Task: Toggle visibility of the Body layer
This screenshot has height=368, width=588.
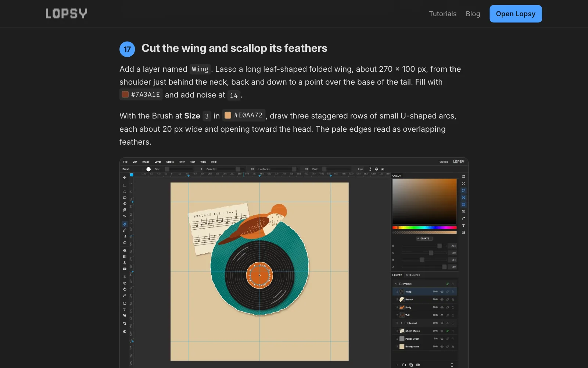Action: click(x=442, y=307)
